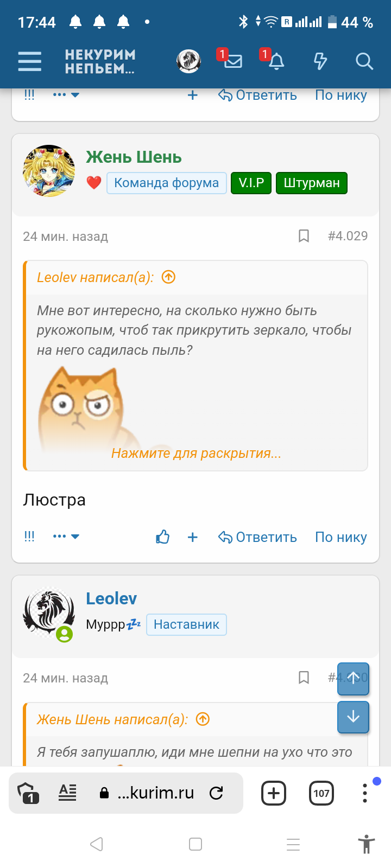Tap the lightning bolt new posts icon

pyautogui.click(x=320, y=61)
